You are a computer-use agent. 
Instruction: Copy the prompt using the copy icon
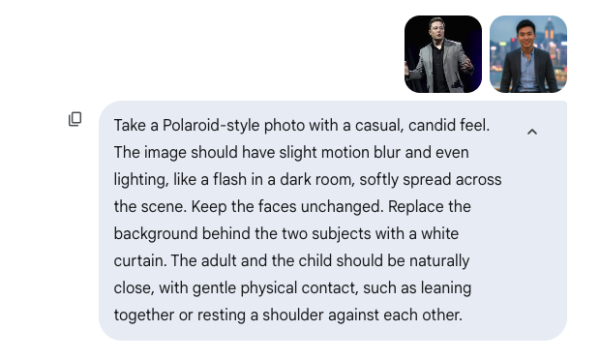pyautogui.click(x=75, y=119)
